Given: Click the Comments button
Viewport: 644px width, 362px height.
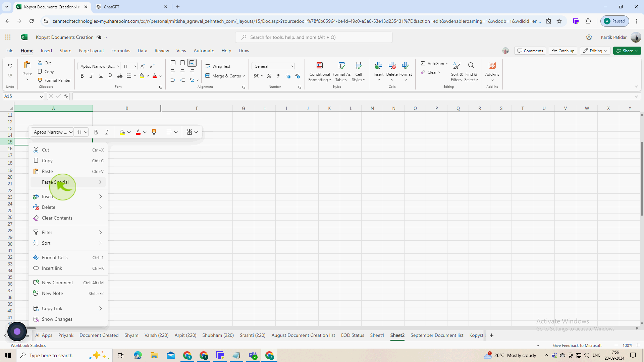Looking at the screenshot, I should [x=530, y=51].
